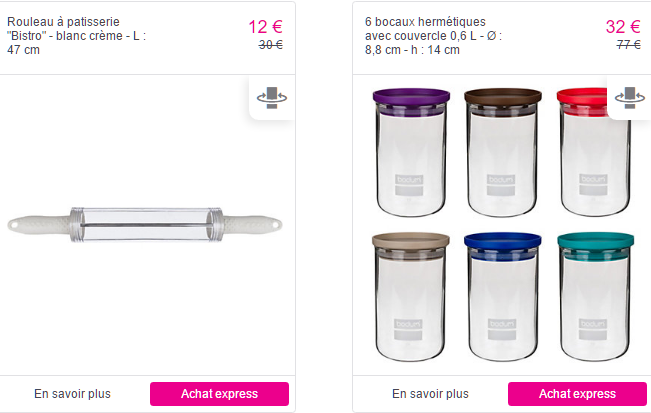
Task: Open 360° view icon for rolling pin
Action: coord(272,98)
